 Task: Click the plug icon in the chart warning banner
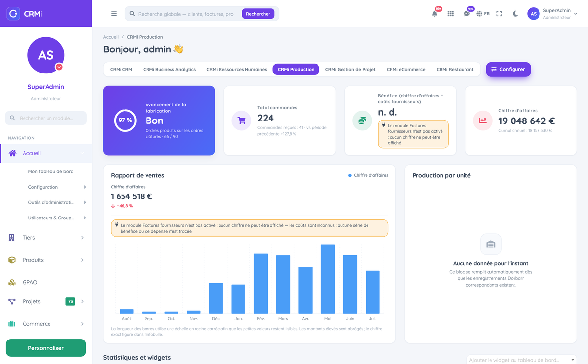point(116,225)
